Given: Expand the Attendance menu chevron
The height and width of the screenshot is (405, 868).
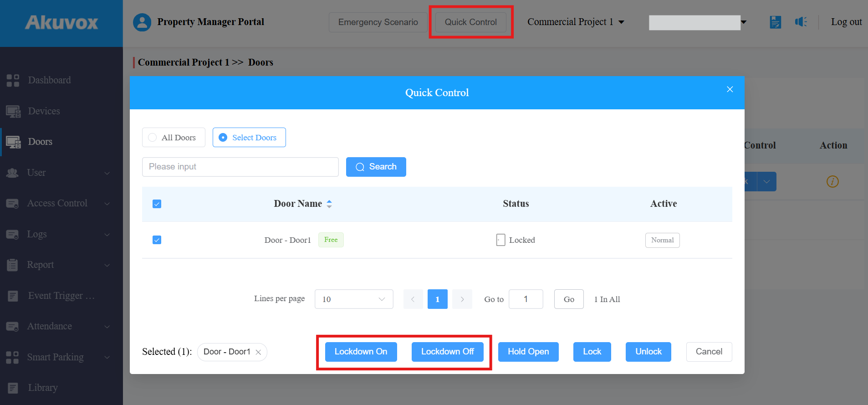Looking at the screenshot, I should coord(107,327).
